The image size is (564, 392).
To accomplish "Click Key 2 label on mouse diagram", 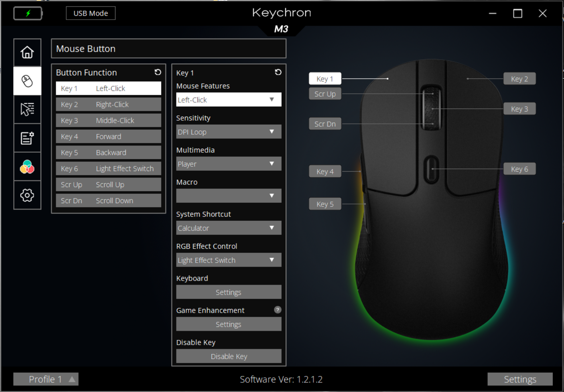I will 519,79.
